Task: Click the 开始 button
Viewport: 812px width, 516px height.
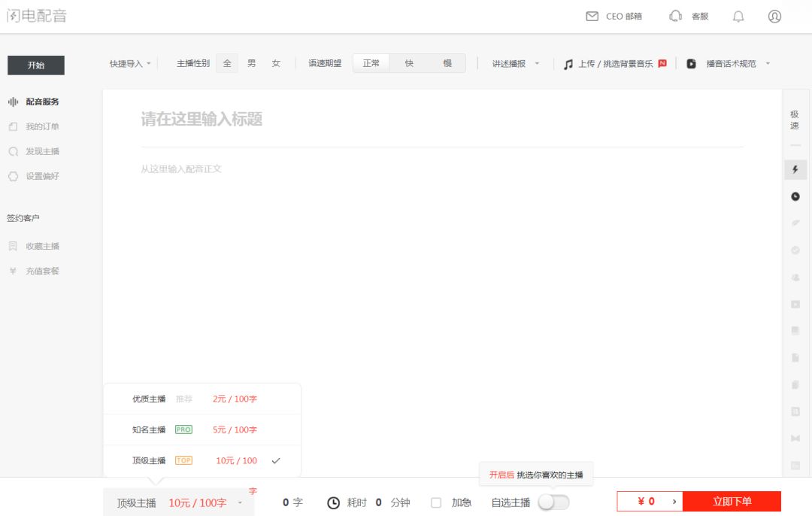Action: 36,65
